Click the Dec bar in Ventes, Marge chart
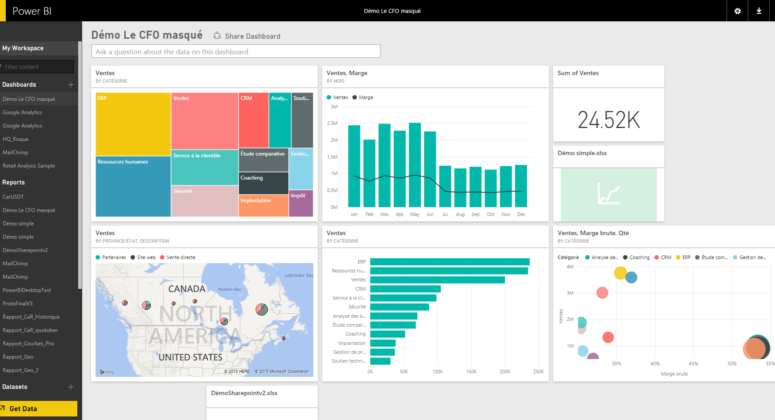The width and height of the screenshot is (775, 420). coord(521,186)
